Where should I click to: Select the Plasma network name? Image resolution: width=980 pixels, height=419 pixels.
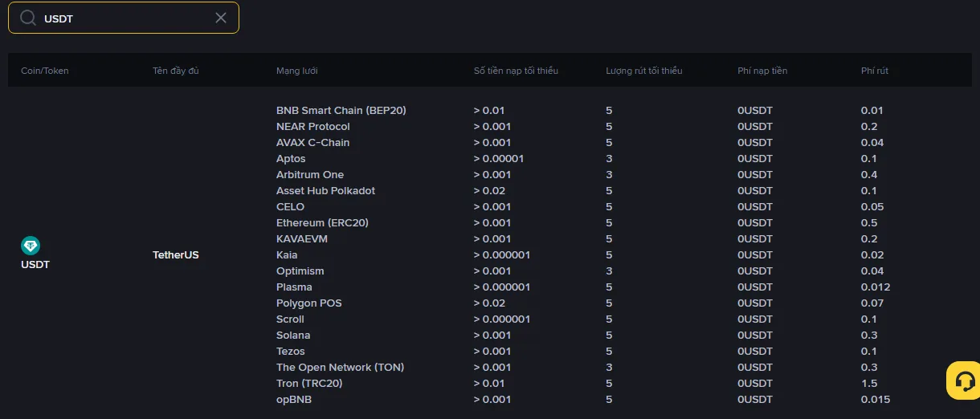point(294,287)
